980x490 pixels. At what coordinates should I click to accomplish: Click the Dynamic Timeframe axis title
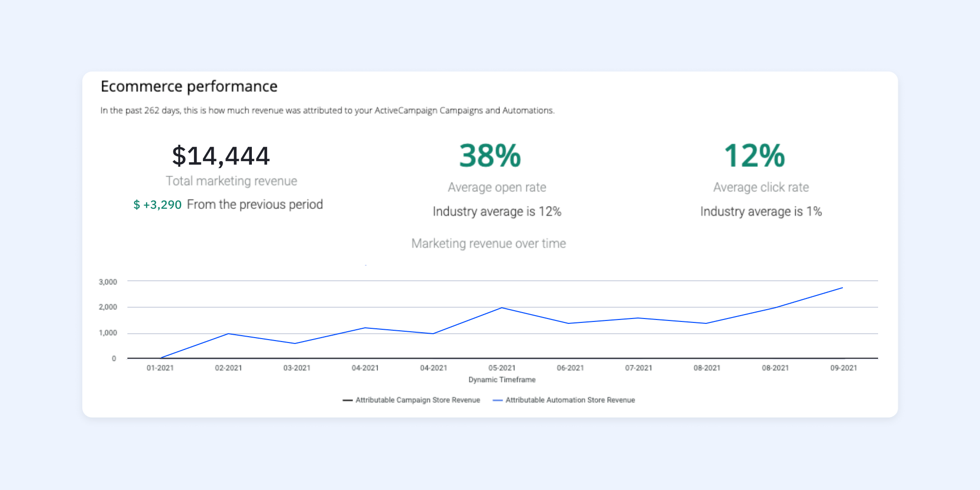[502, 380]
